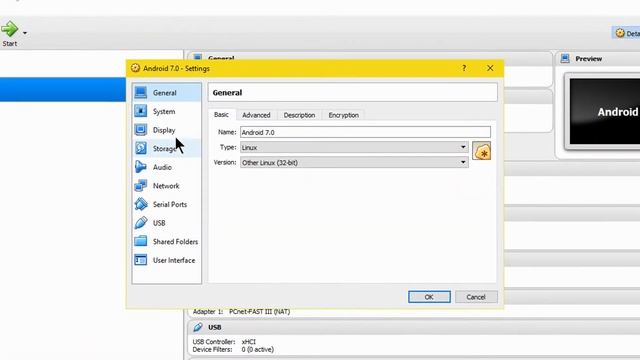Switch to the Basic tab
640x360 pixels.
tap(221, 115)
